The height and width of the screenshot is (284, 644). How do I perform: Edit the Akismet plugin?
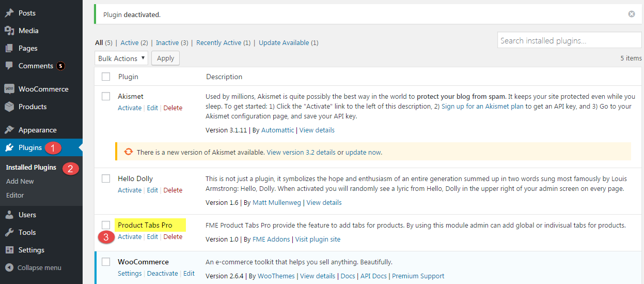click(x=152, y=108)
